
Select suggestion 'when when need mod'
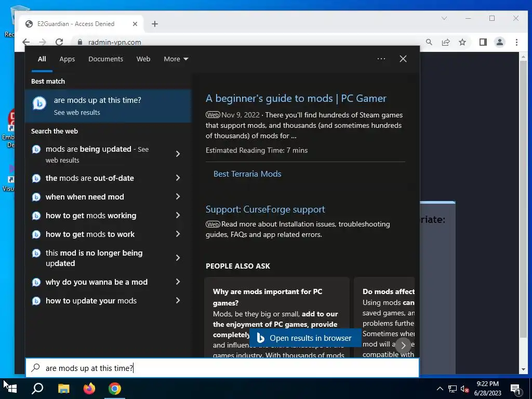coord(85,197)
